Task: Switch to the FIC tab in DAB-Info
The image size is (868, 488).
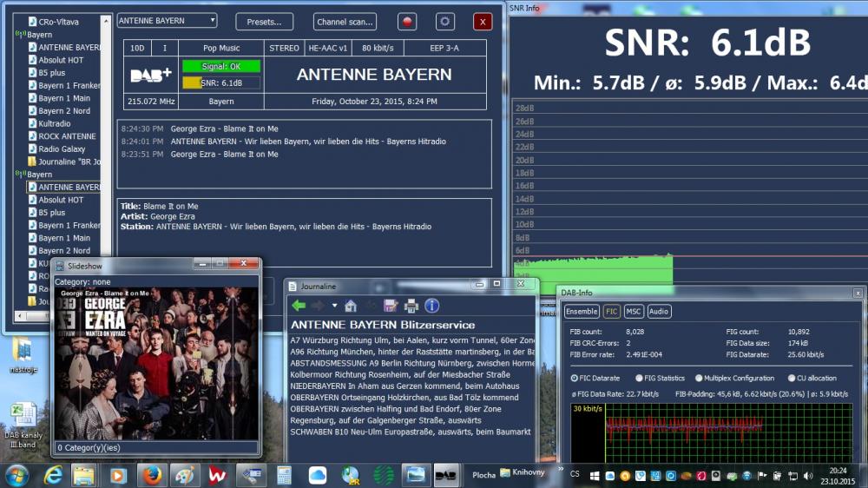Action: [x=611, y=312]
